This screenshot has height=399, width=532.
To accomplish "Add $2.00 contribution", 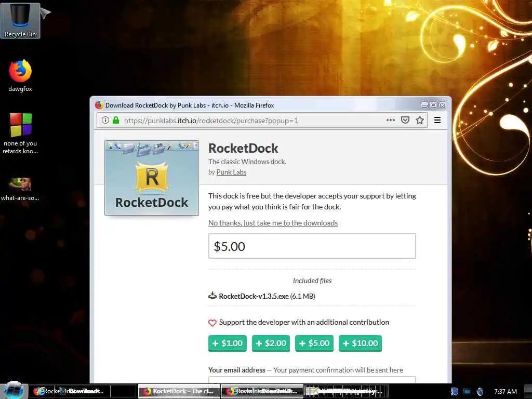I will (x=271, y=343).
